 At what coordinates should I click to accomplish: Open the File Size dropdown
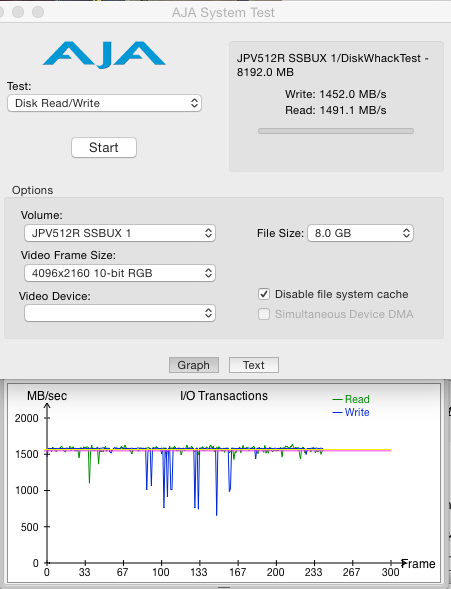coord(360,233)
